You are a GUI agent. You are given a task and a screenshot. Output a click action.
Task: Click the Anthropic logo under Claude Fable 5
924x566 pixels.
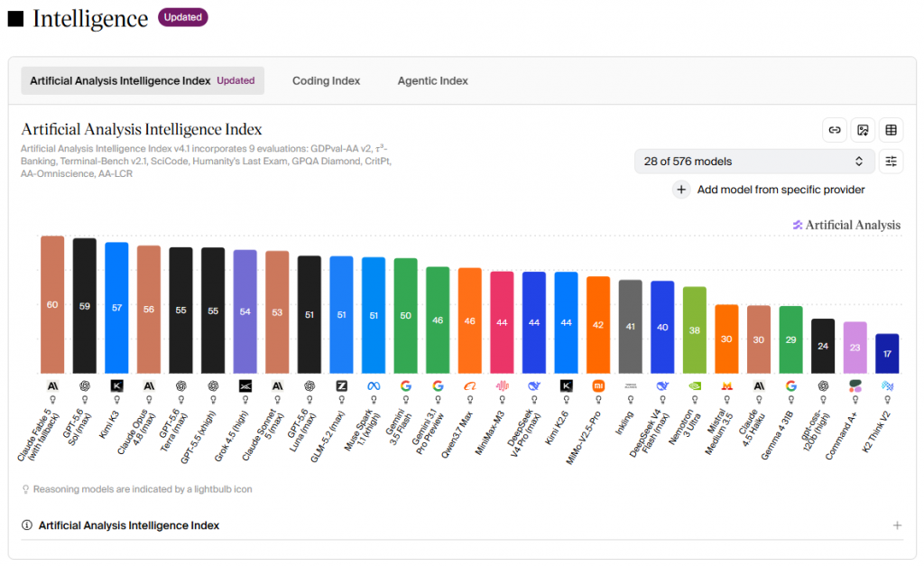52,386
